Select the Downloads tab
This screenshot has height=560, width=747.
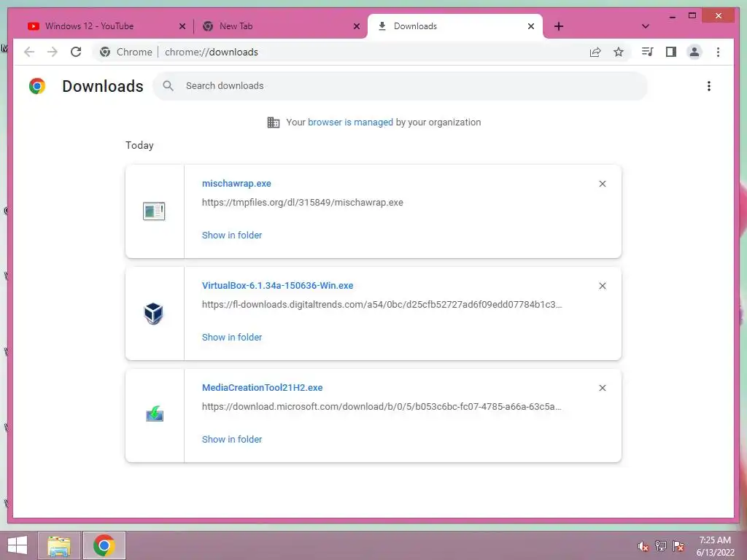455,26
